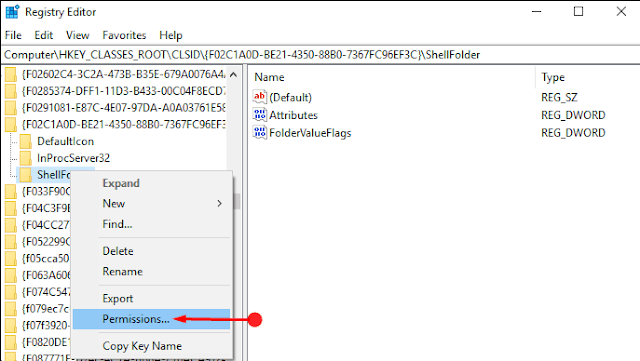
Task: Click folder icon of {F0285374 key
Action: pyautogui.click(x=11, y=91)
